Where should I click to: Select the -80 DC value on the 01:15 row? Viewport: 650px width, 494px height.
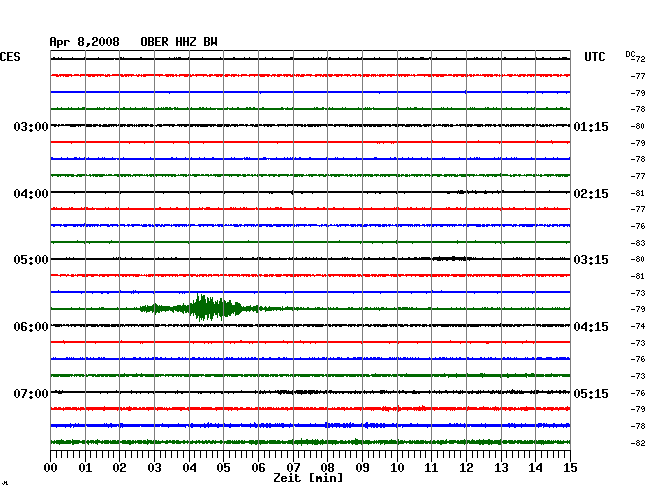(638, 126)
